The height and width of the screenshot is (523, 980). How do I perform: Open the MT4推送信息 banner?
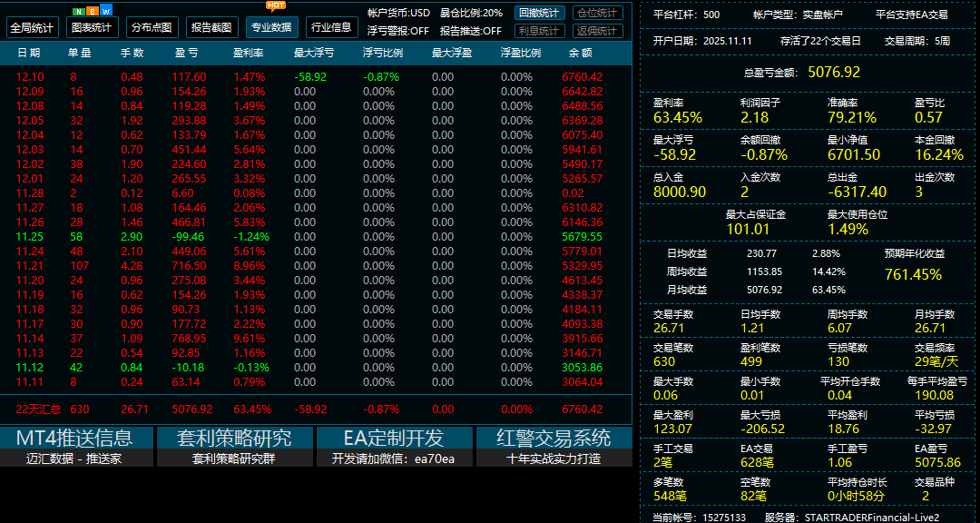[74, 438]
